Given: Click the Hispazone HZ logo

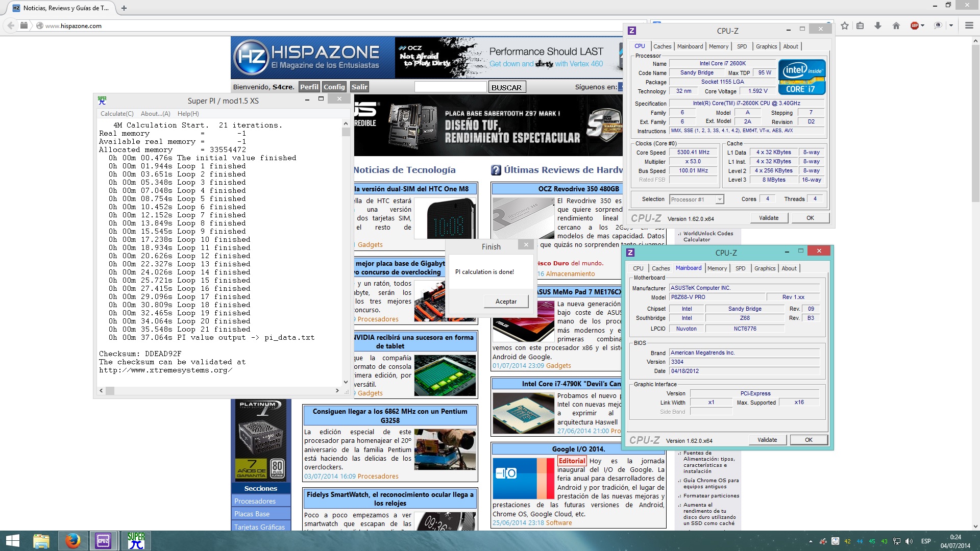Looking at the screenshot, I should pos(252,57).
